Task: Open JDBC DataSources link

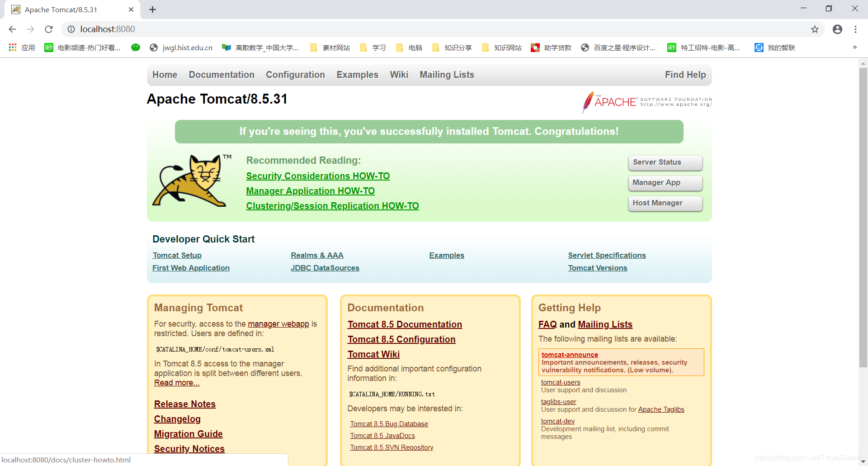Action: click(325, 268)
